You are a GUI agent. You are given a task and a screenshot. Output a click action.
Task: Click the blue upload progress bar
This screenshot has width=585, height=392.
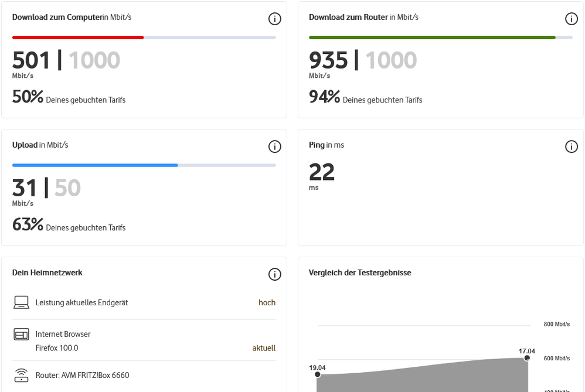[95, 165]
